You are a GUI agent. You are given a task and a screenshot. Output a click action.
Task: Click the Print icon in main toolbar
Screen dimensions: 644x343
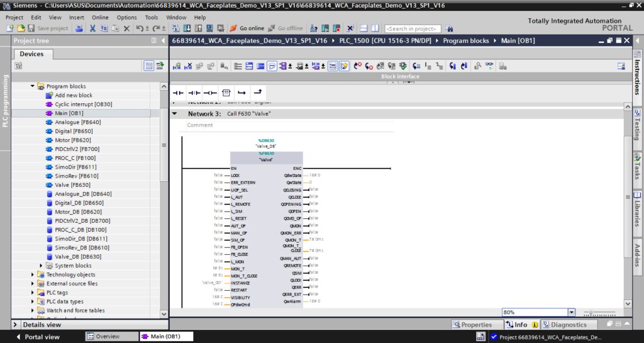point(79,28)
